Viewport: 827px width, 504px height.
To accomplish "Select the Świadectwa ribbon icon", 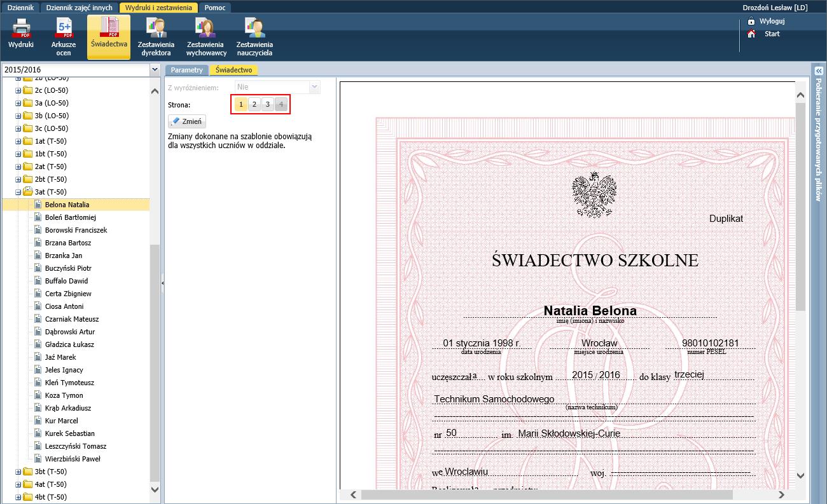I will [x=109, y=36].
